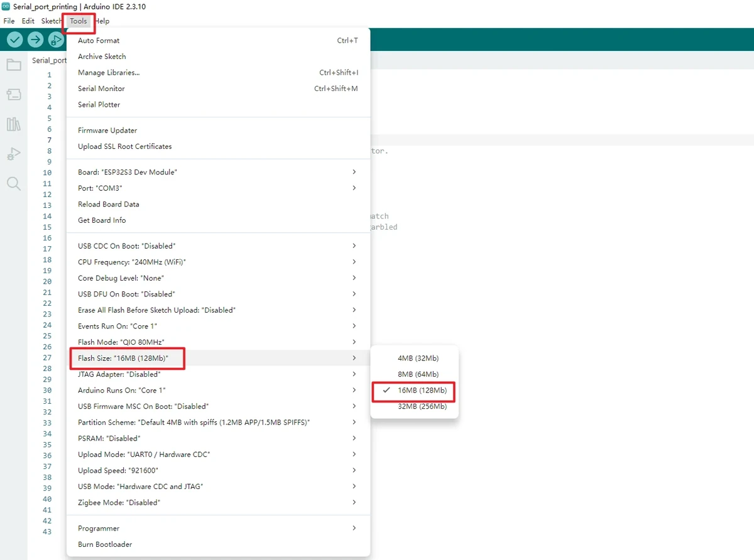Select the checked 16MB (128Mb) flash size

coord(415,390)
